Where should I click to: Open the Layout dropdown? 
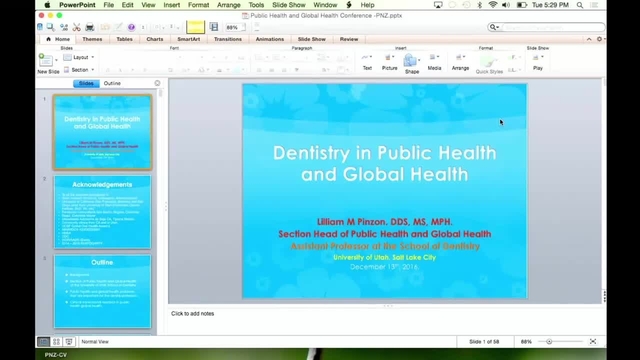tap(79, 57)
